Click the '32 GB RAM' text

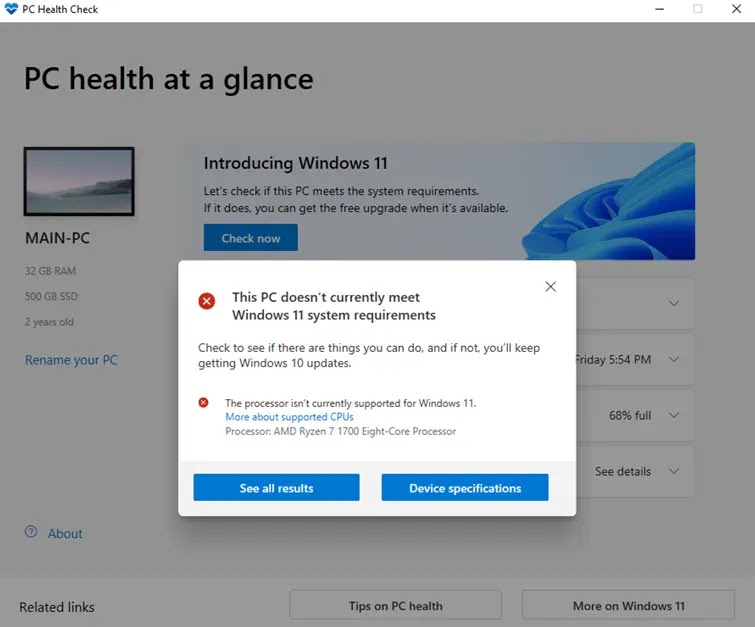click(x=50, y=271)
